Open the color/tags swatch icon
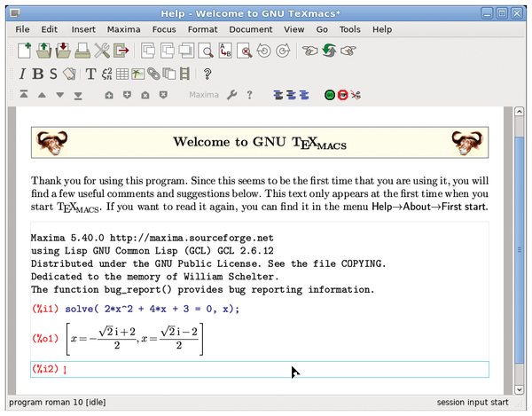This screenshot has height=416, width=532. tap(69, 74)
